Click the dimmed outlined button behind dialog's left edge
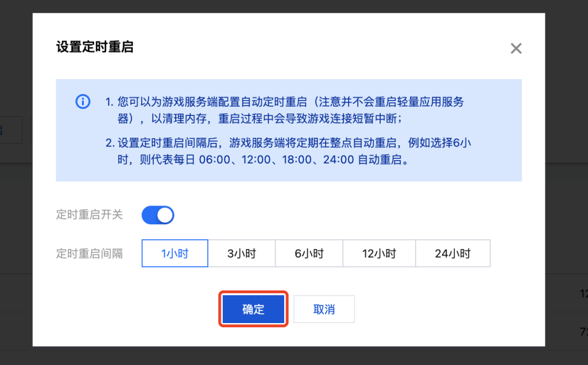 click(x=10, y=130)
